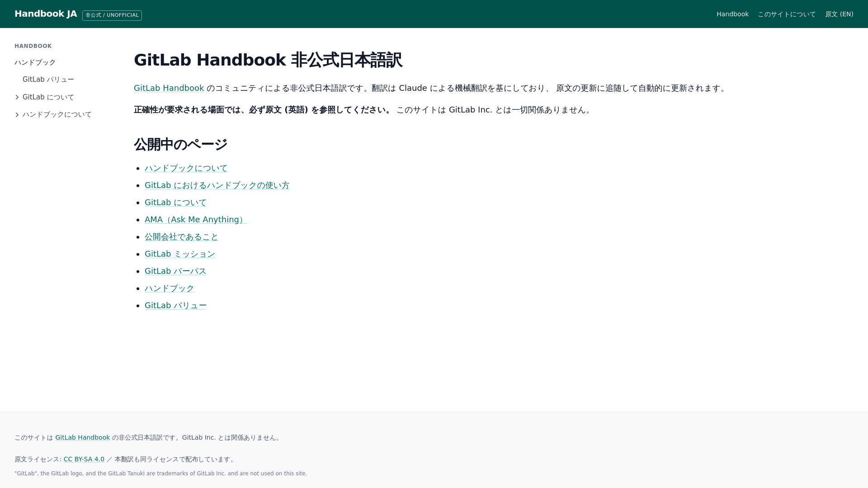Click the trademark notice text in footer
The height and width of the screenshot is (488, 868).
[x=160, y=474]
